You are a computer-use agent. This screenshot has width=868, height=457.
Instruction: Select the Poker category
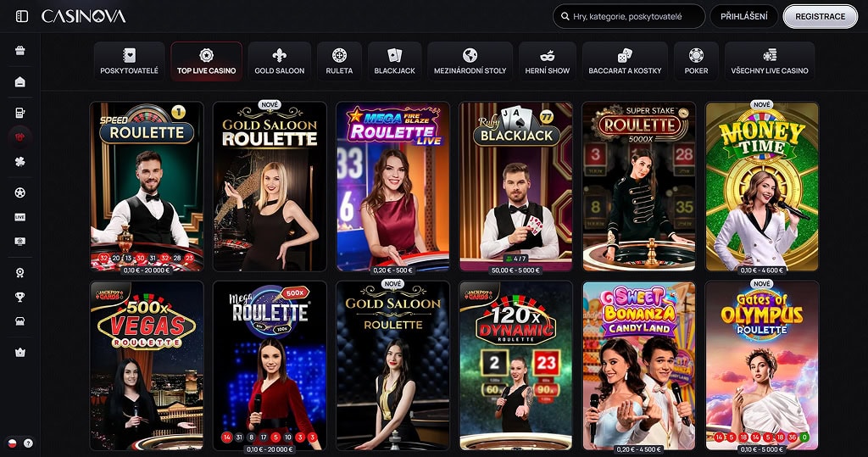(697, 62)
